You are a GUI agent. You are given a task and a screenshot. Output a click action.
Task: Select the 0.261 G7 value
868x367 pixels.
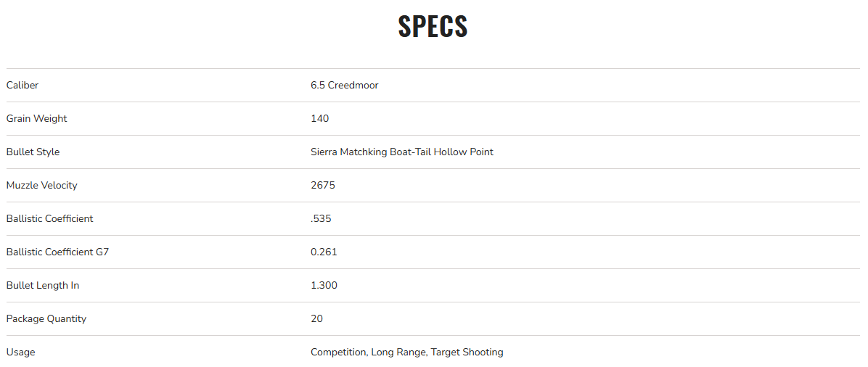[x=324, y=252]
